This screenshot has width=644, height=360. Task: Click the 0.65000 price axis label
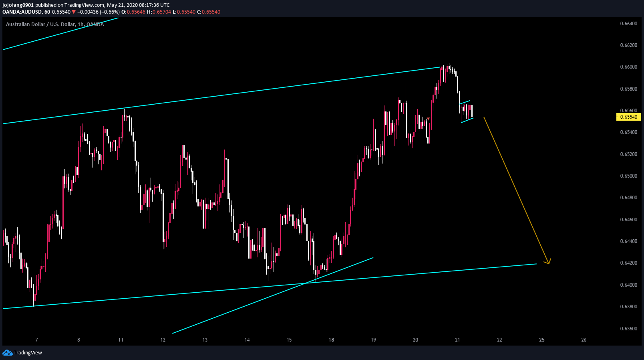pyautogui.click(x=628, y=176)
